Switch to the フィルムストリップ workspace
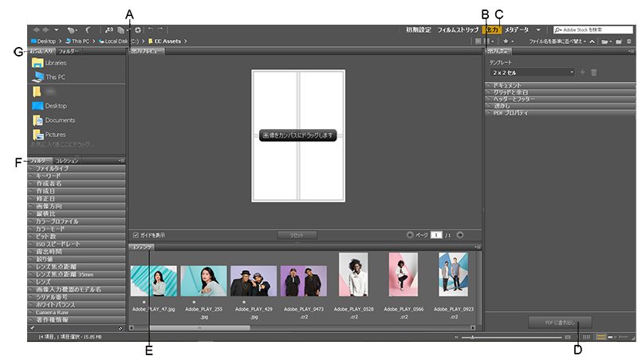Image resolution: width=638 pixels, height=364 pixels. [x=458, y=29]
